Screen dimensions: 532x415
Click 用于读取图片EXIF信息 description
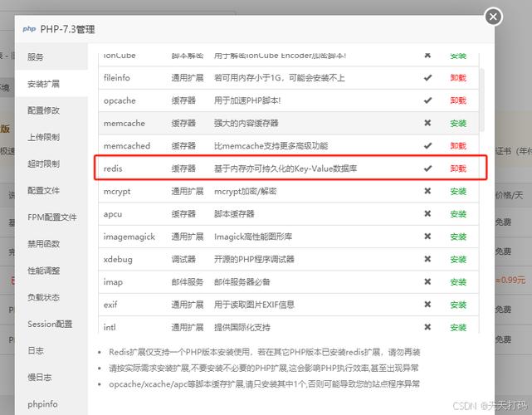point(254,305)
